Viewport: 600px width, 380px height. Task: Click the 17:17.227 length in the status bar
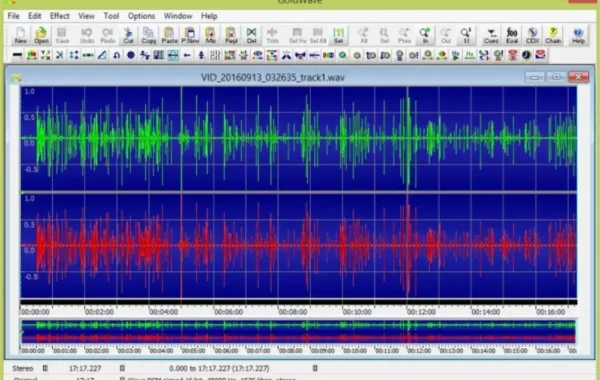coord(85,369)
